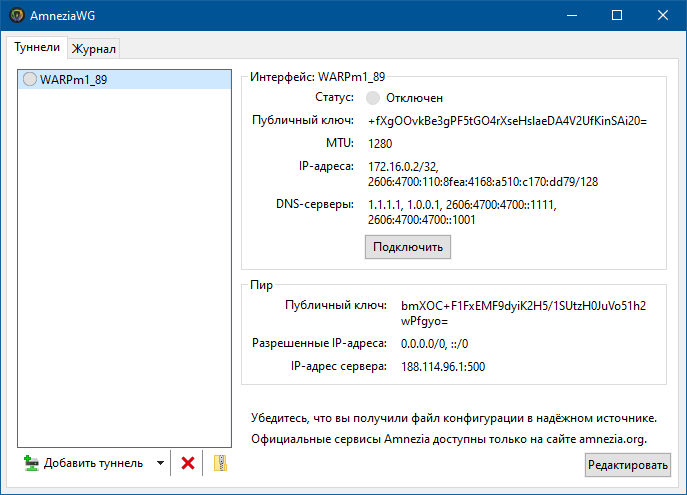The height and width of the screenshot is (495, 687).
Task: Click the add tunnel icon with green plus
Action: 31,463
